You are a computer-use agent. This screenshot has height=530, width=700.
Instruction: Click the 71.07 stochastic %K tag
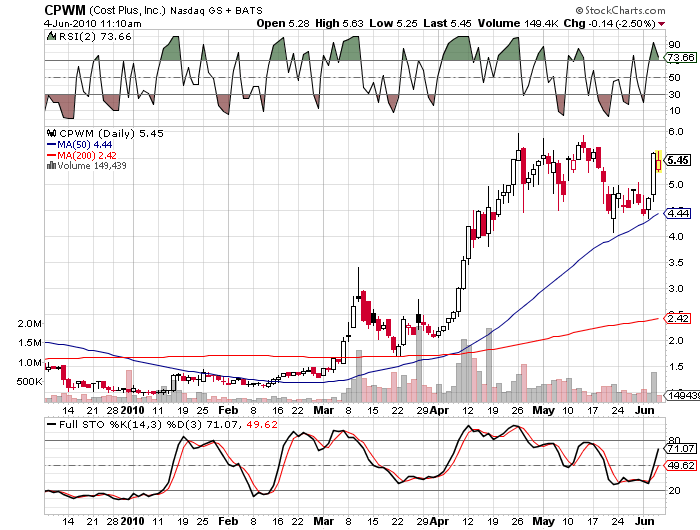(x=680, y=448)
